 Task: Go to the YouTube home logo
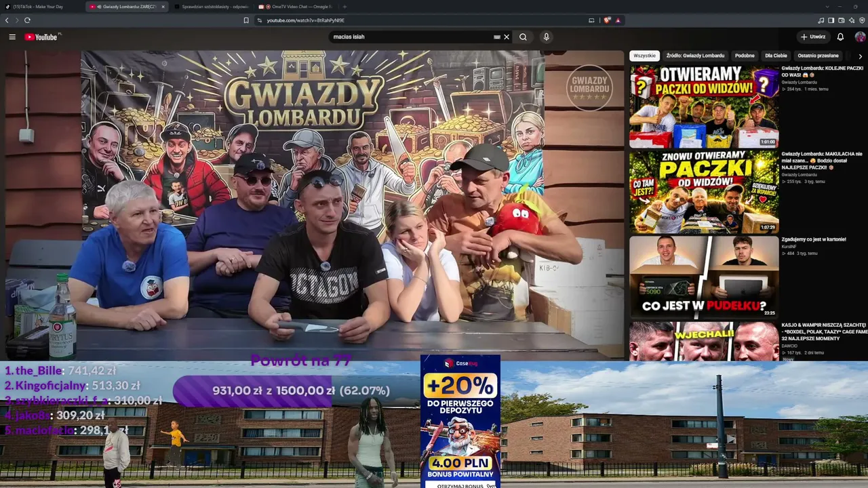(x=42, y=37)
